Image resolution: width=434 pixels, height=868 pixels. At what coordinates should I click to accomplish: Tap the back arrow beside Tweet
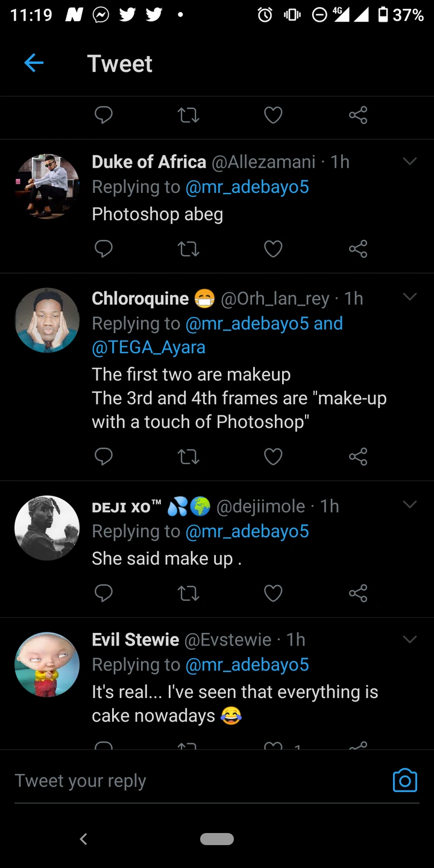pyautogui.click(x=34, y=63)
